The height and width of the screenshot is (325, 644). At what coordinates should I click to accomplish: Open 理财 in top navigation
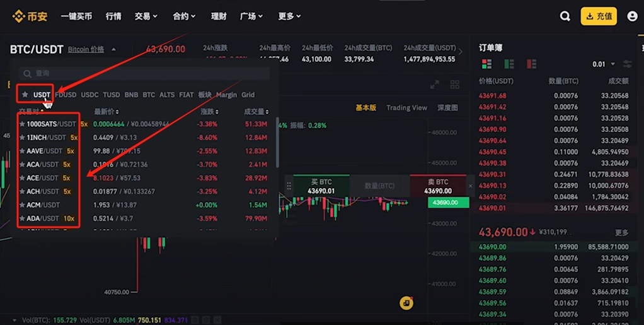(x=219, y=16)
